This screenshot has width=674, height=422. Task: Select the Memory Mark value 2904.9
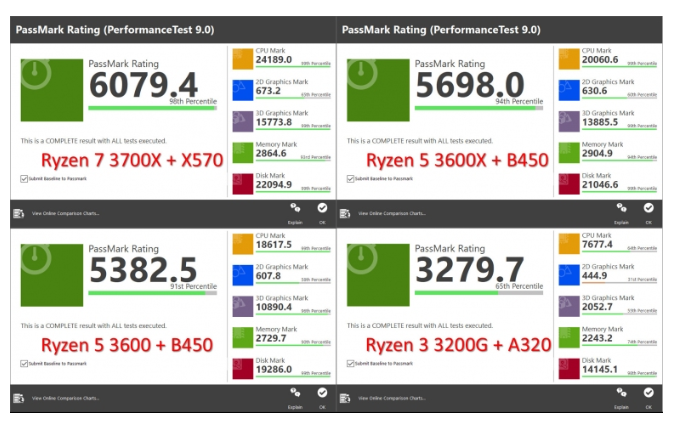[x=597, y=154]
